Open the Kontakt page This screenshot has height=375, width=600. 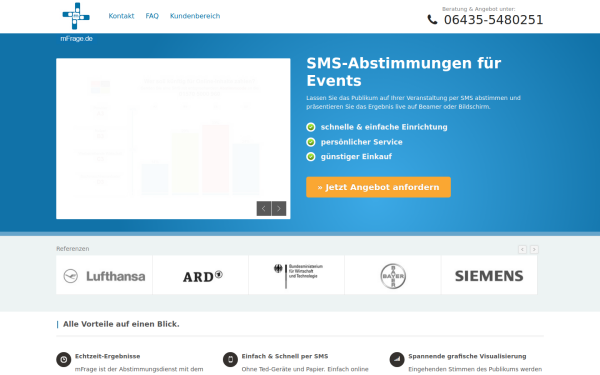click(x=121, y=16)
